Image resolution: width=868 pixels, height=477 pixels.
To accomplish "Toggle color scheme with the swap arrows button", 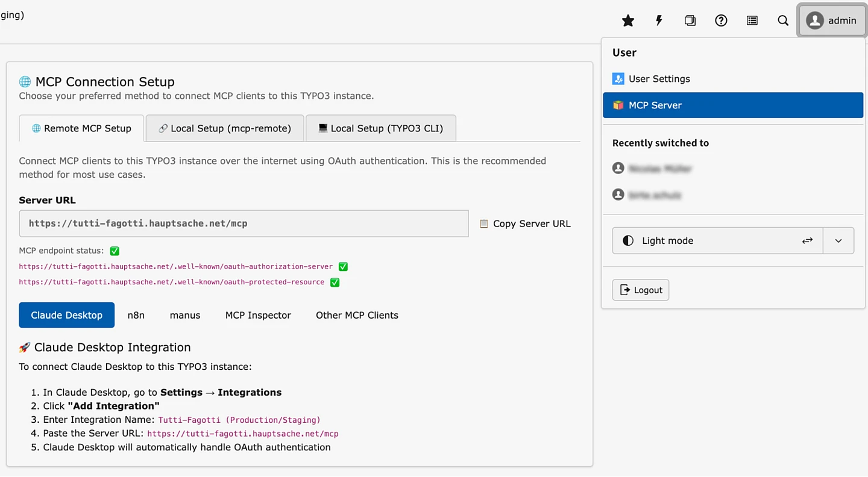I will pyautogui.click(x=807, y=240).
